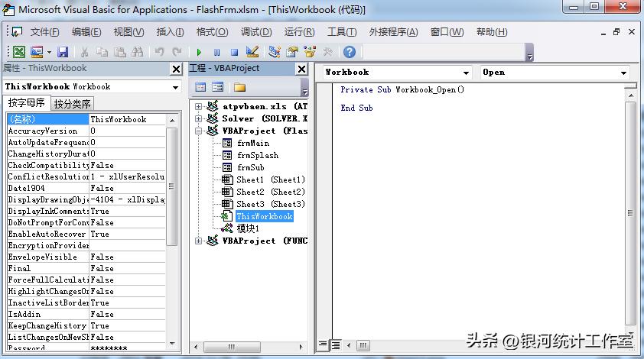The image size is (644, 359).
Task: Click the View Microsoft Excel toolbar icon
Action: (19, 52)
